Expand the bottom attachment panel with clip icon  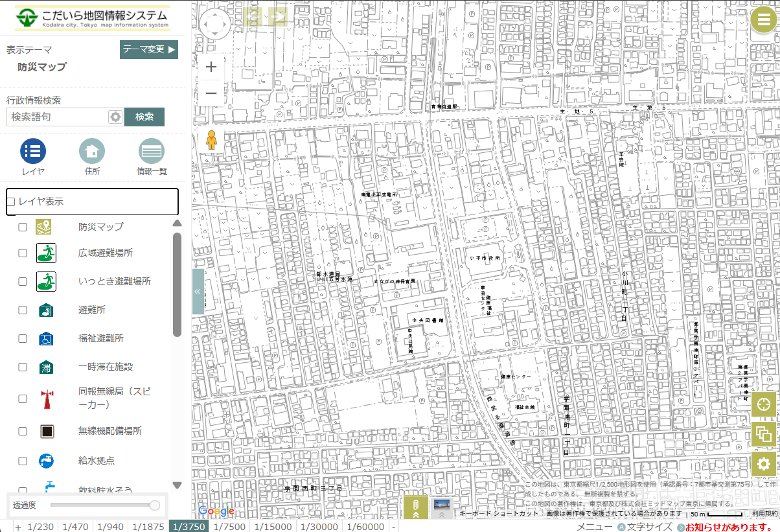416,507
